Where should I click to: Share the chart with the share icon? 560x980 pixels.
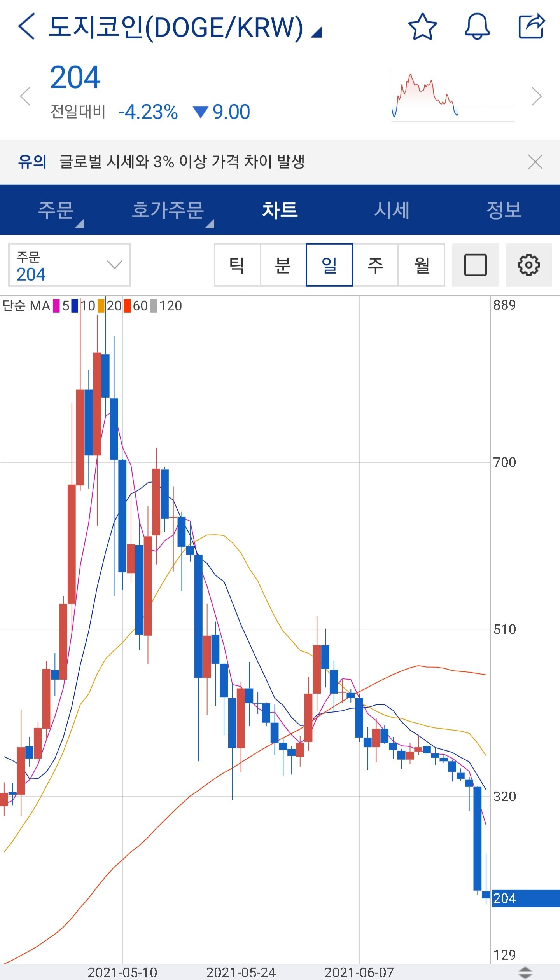532,26
